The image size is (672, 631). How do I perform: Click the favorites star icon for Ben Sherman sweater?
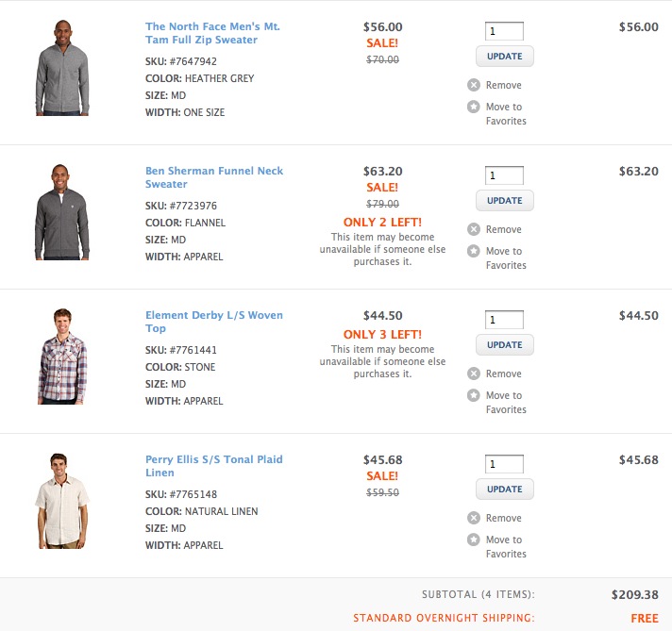[x=474, y=251]
